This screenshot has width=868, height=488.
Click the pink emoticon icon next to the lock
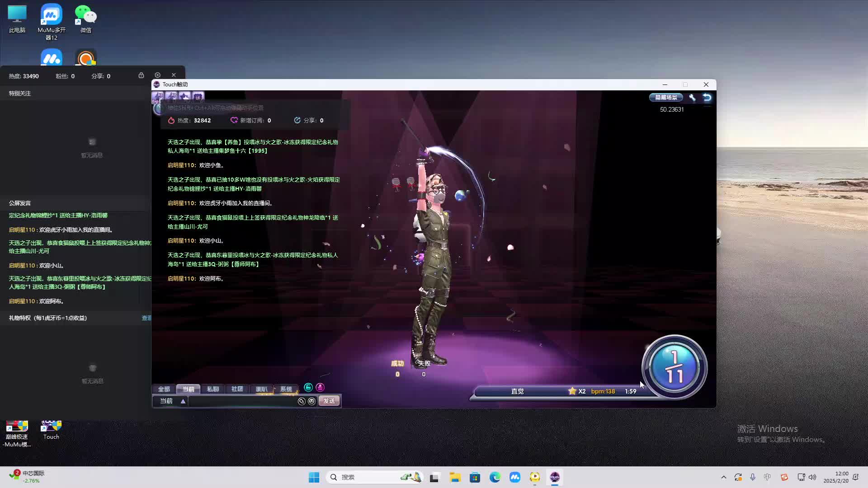pyautogui.click(x=320, y=388)
